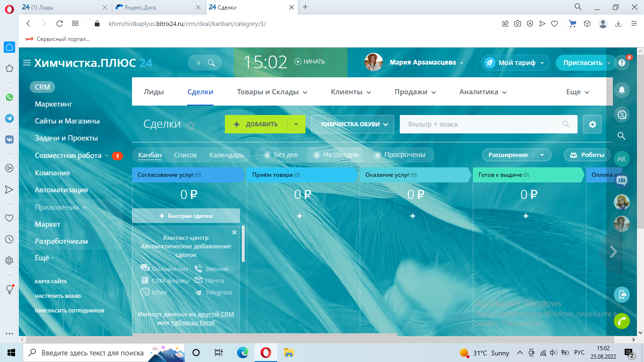This screenshot has width=644, height=362.
Task: Close the Контакт-центр info card
Action: (234, 232)
